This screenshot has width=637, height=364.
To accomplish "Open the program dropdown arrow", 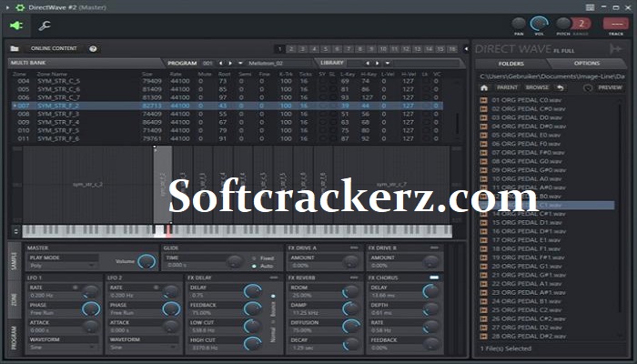I will click(240, 63).
